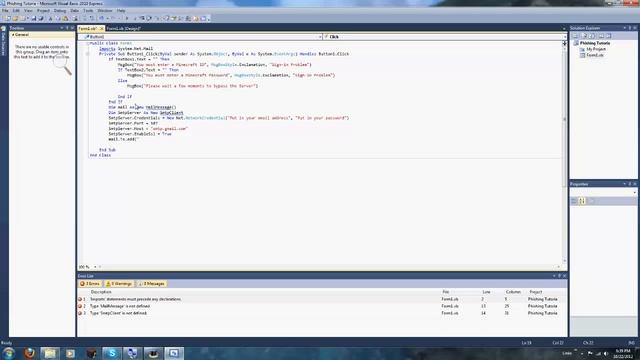The height and width of the screenshot is (360, 640).
Task: Select the 'MailMessage is not defined' error
Action: (322, 306)
